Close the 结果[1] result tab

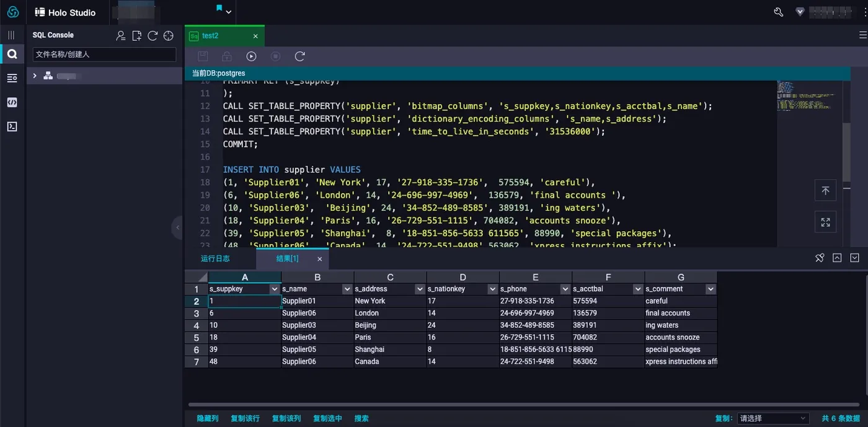320,259
